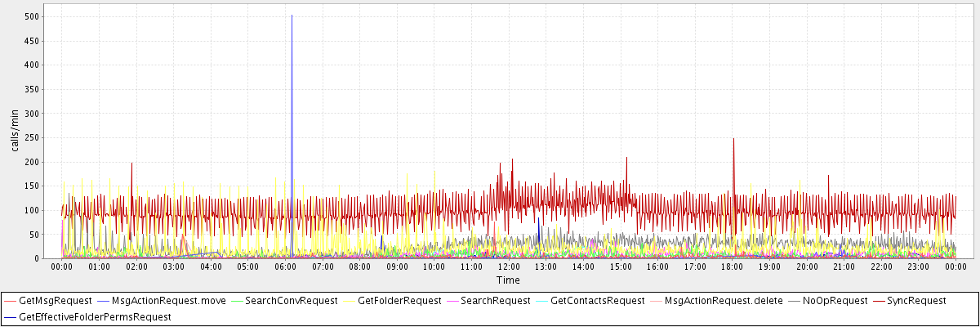Click the SearchConvRequest legend label
The image size is (980, 327).
click(x=291, y=301)
